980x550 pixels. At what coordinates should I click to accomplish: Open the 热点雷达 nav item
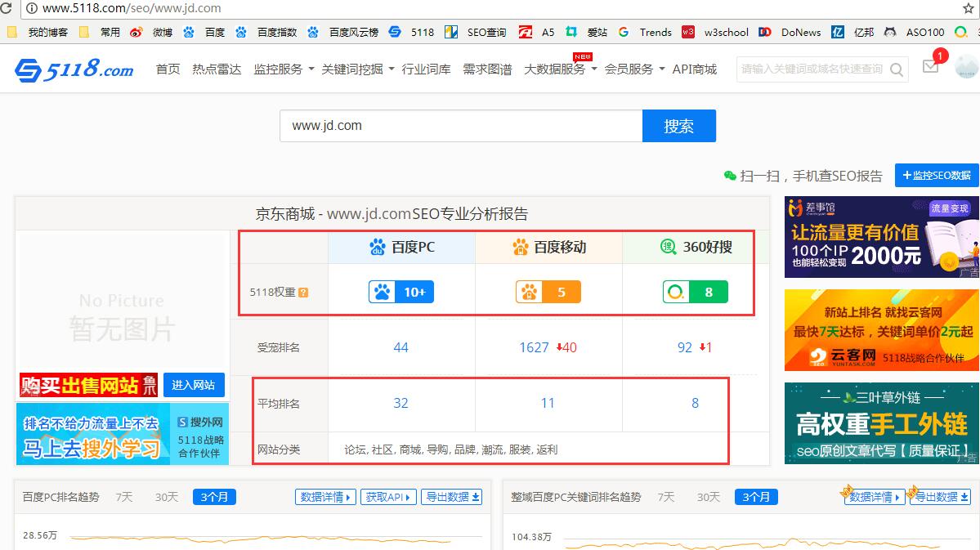point(217,69)
